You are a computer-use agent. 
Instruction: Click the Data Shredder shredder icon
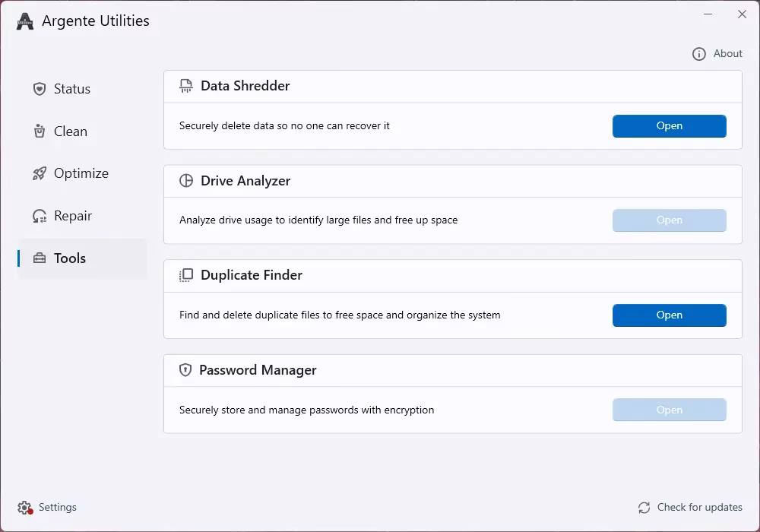(x=185, y=86)
